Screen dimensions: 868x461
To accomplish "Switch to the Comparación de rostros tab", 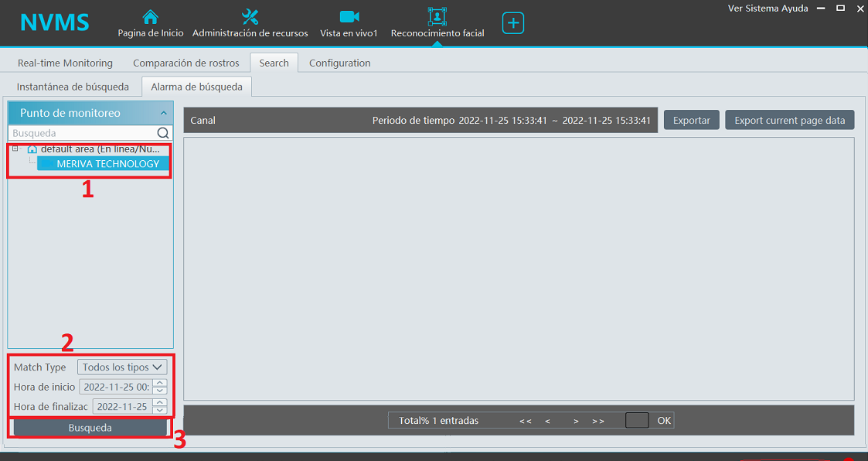I will [x=186, y=63].
